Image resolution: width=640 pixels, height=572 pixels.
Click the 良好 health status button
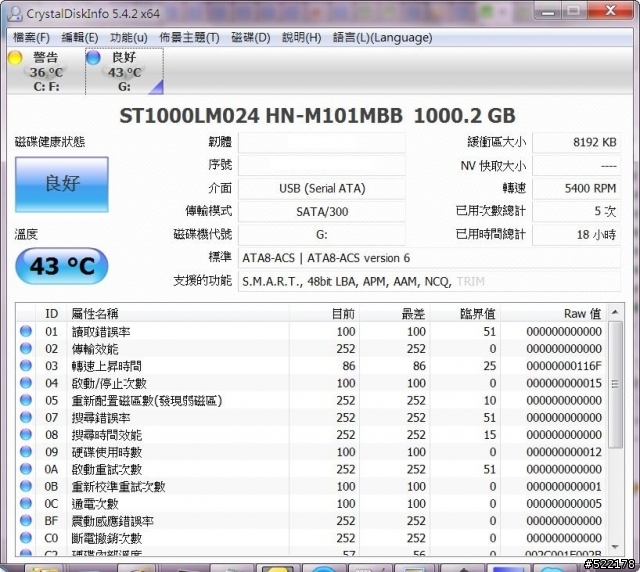pos(62,184)
